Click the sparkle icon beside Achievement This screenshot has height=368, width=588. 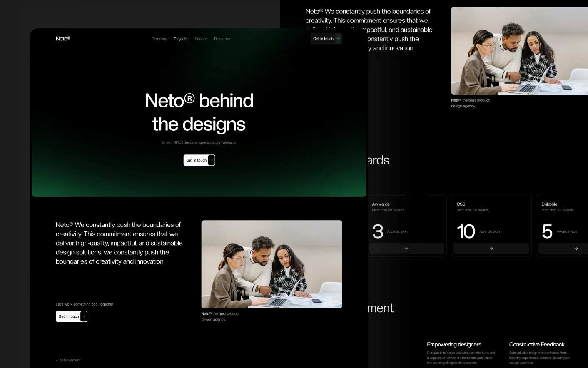57,360
